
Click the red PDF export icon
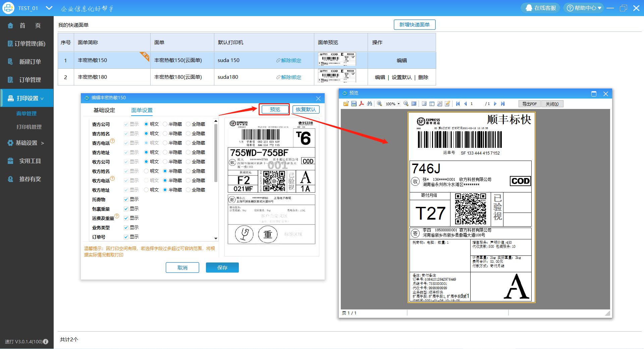coord(361,104)
